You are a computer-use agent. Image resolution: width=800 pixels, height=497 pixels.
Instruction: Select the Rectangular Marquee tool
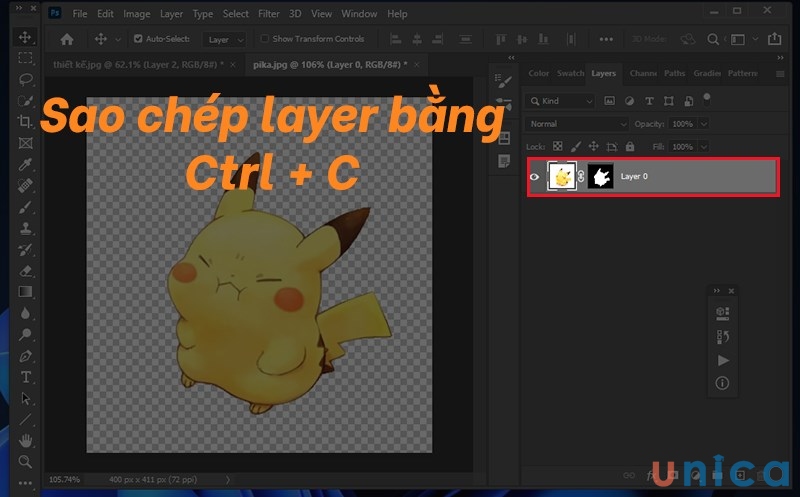25,58
